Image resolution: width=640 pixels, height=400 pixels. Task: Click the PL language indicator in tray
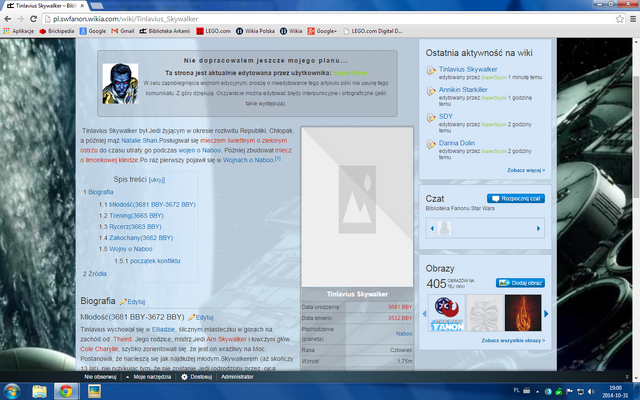[516, 391]
